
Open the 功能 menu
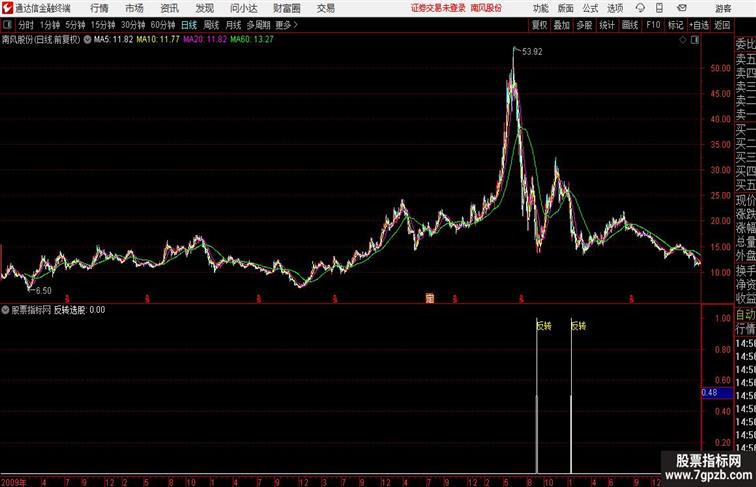(x=540, y=8)
